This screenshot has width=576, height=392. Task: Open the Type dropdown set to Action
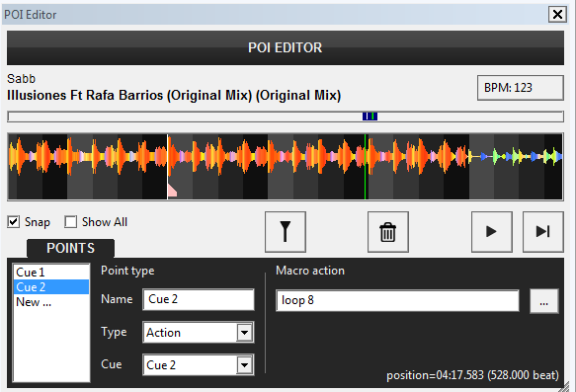coord(198,333)
